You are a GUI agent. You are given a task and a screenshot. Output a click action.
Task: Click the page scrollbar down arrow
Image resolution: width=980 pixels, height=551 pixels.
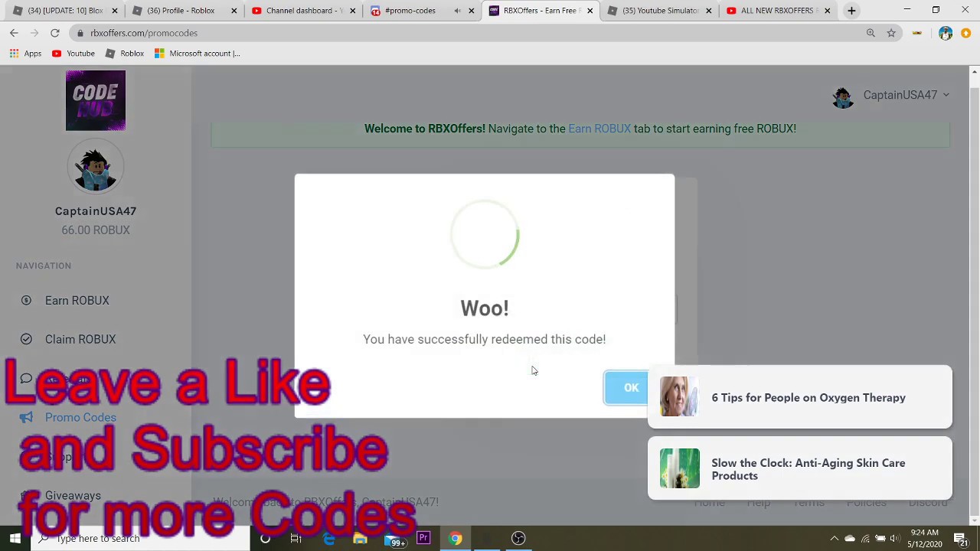click(x=974, y=520)
